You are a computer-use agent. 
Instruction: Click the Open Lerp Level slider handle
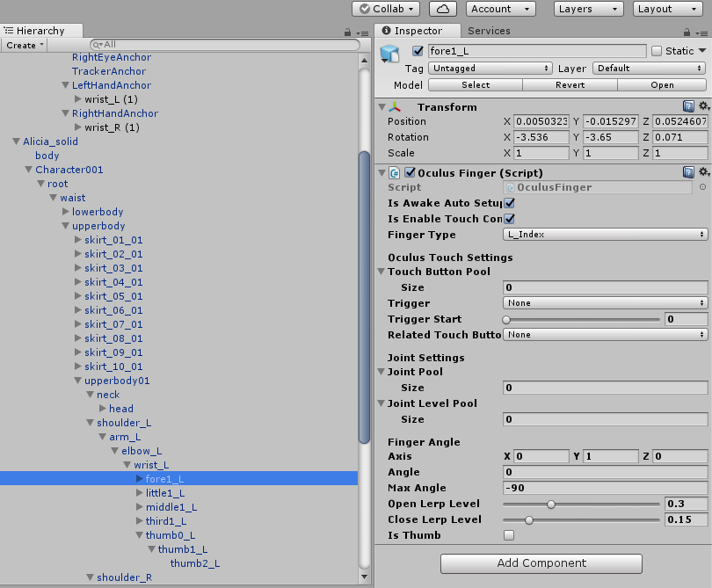pyautogui.click(x=551, y=505)
